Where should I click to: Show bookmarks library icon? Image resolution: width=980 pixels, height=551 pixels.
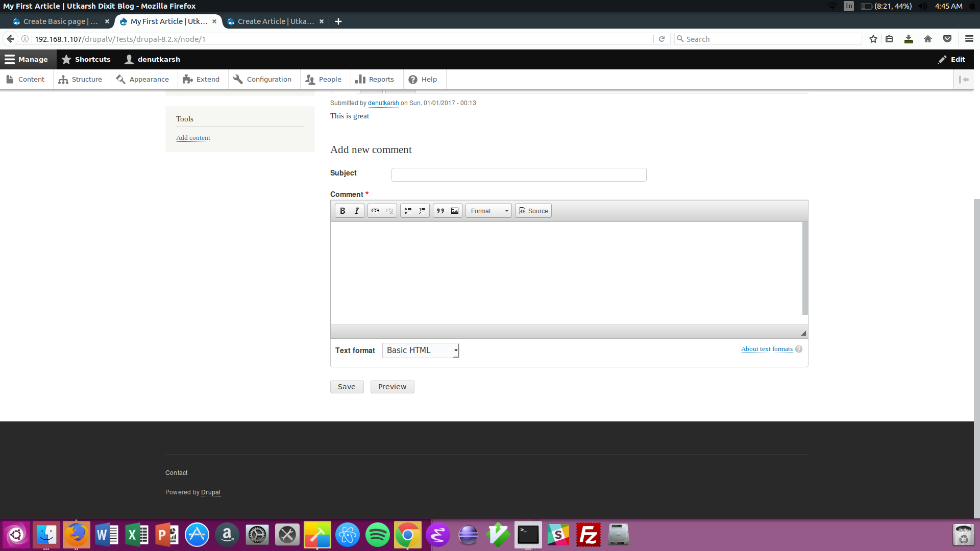click(x=889, y=39)
